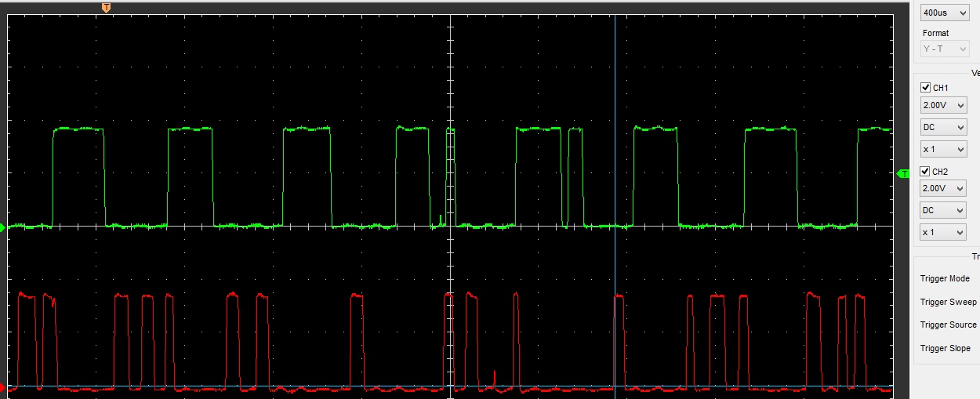The image size is (980, 399).
Task: Click the green trigger level marker
Action: 902,173
